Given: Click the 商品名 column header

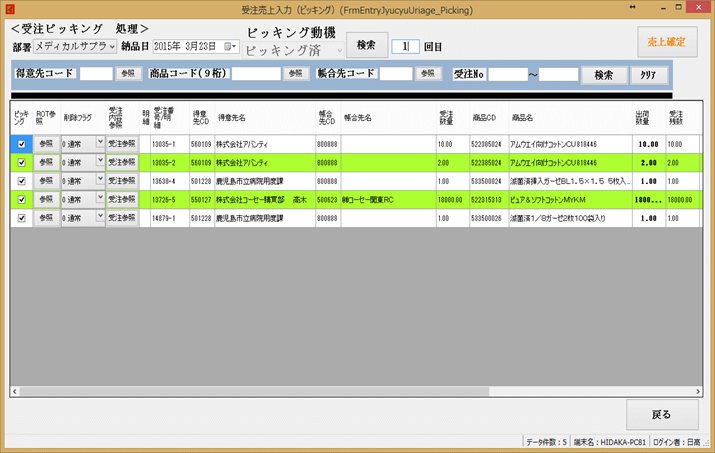Looking at the screenshot, I should click(x=522, y=118).
